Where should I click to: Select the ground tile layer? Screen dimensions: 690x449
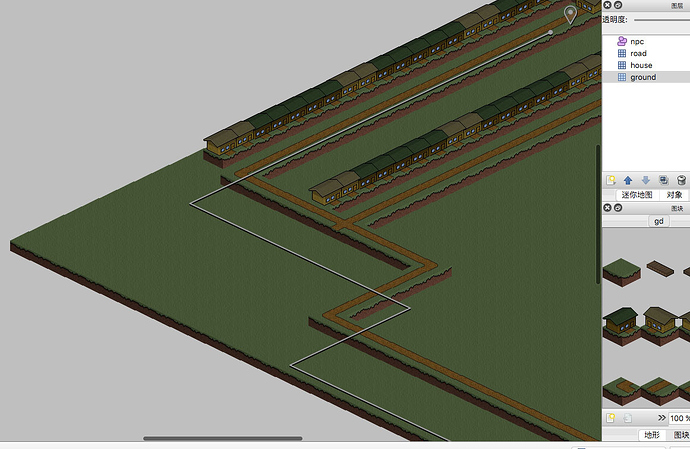(x=646, y=77)
